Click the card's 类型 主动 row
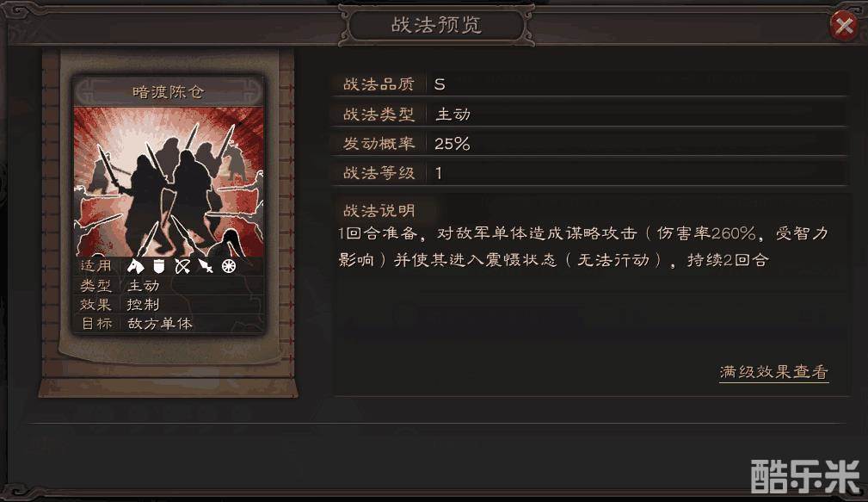Viewport: 868px width, 502px height. click(x=169, y=286)
